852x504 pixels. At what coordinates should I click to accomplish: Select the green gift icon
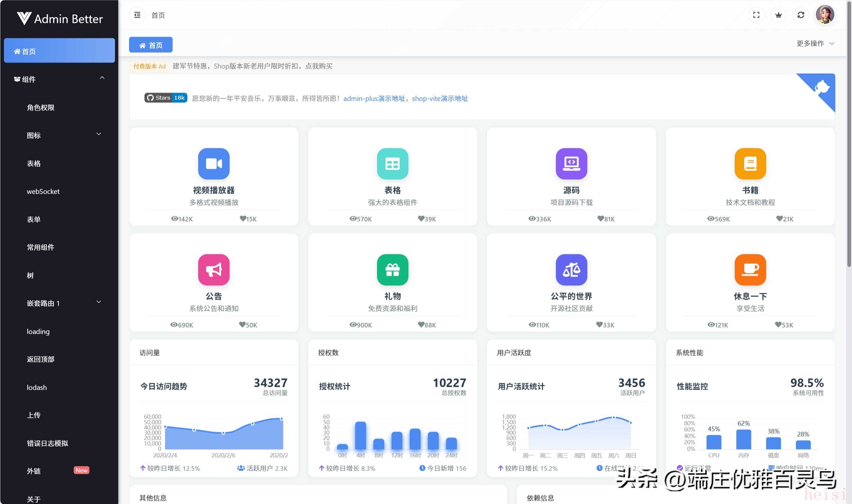[392, 270]
